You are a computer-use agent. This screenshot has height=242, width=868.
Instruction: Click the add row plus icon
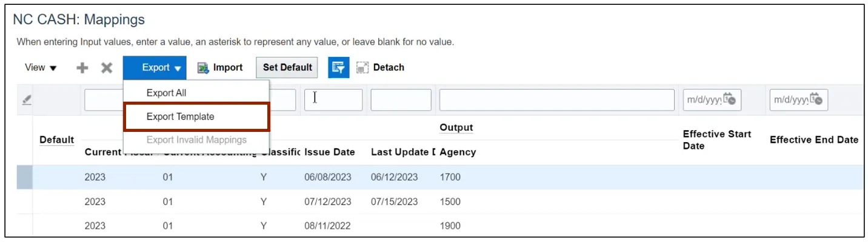point(82,68)
